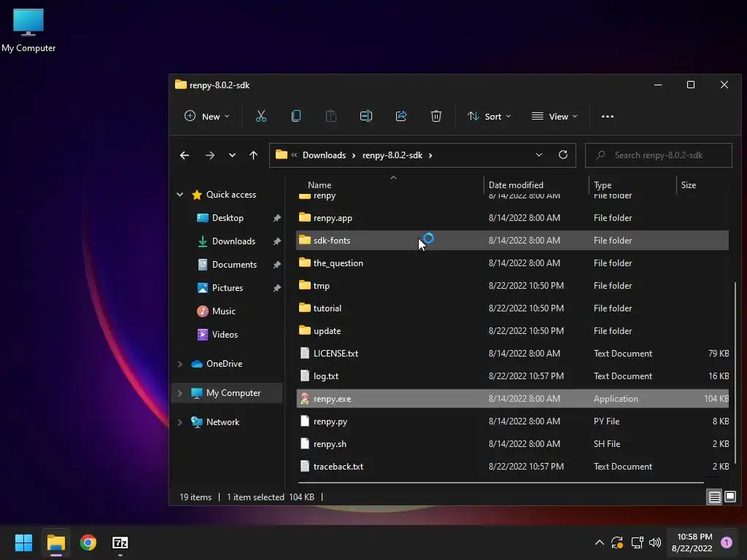Open volume control in system tray
This screenshot has height=560, width=747.
point(655,542)
